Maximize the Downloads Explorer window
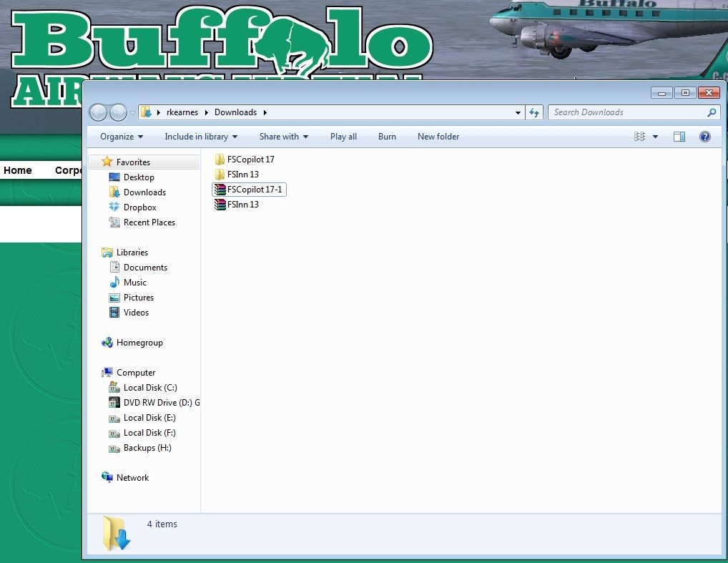728x563 pixels. tap(685, 93)
